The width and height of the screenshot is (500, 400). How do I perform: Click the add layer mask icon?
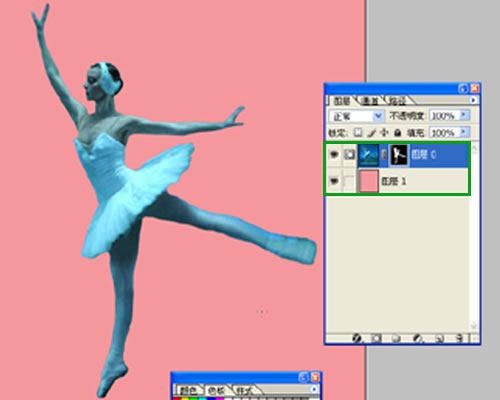[376, 339]
